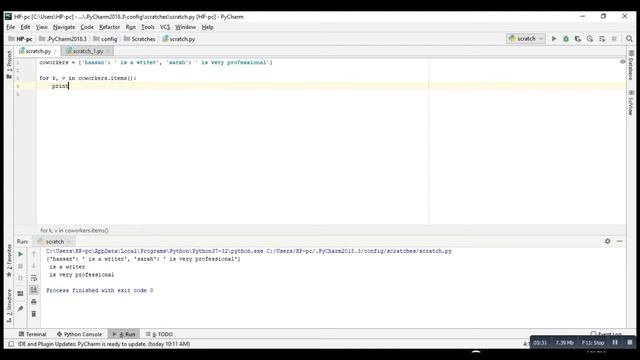Hide the Run panel with the minus icon

tap(620, 241)
